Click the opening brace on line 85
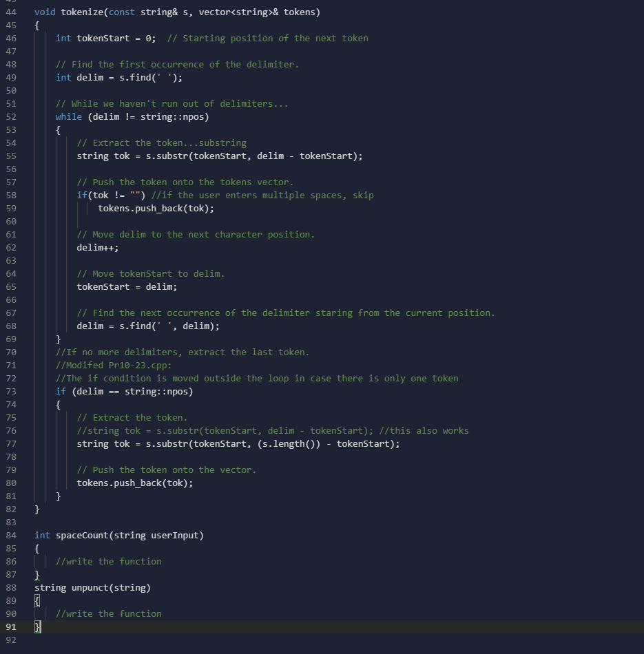 pos(37,549)
